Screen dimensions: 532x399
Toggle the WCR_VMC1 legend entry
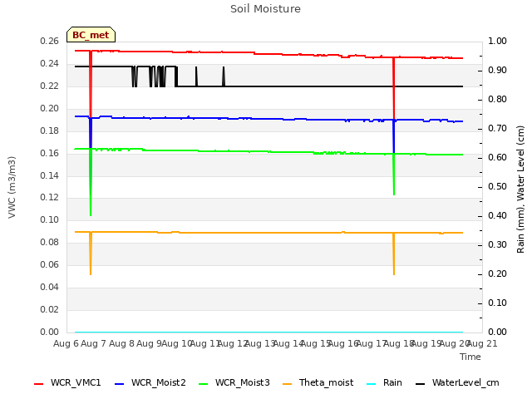click(67, 382)
